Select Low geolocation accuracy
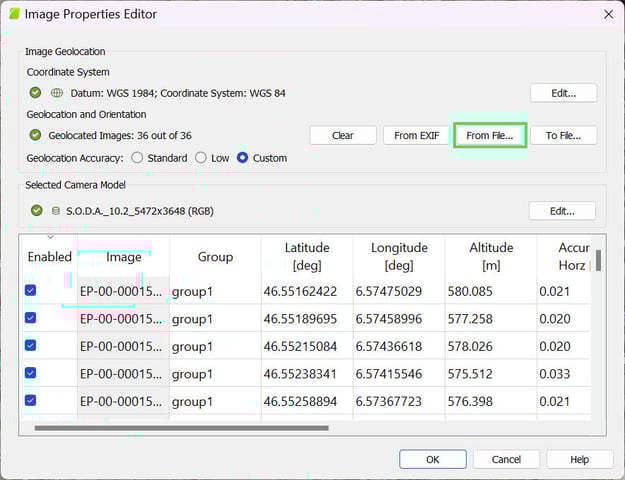This screenshot has height=480, width=625. tap(201, 158)
